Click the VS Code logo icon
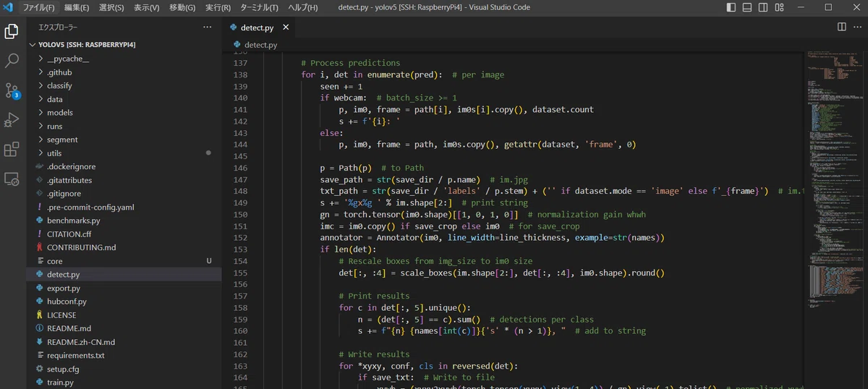This screenshot has height=389, width=868. click(9, 7)
